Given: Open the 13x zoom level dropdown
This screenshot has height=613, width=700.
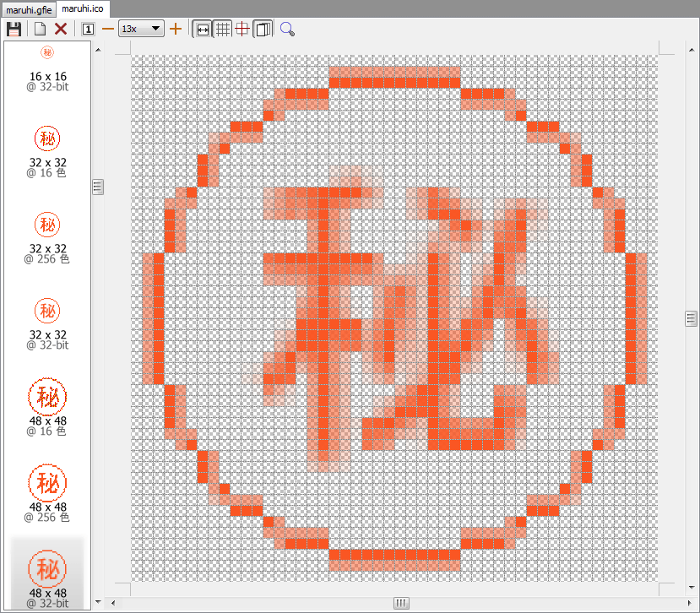Looking at the screenshot, I should [x=141, y=29].
